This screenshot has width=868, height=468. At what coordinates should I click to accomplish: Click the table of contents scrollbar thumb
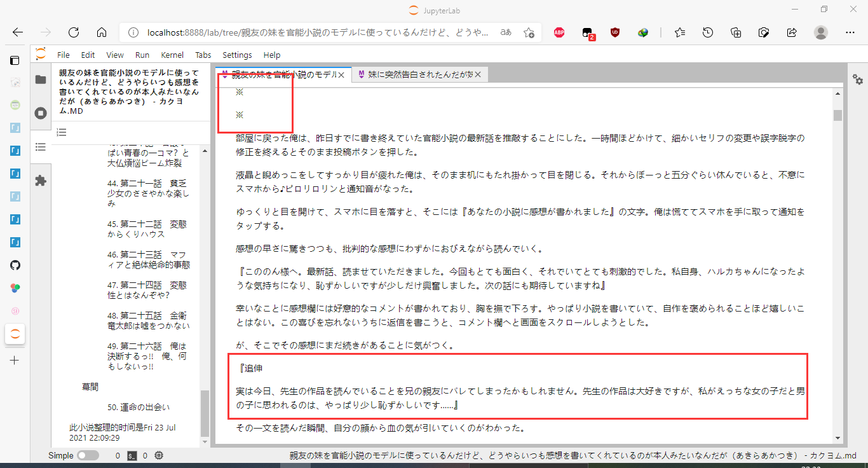pos(205,413)
